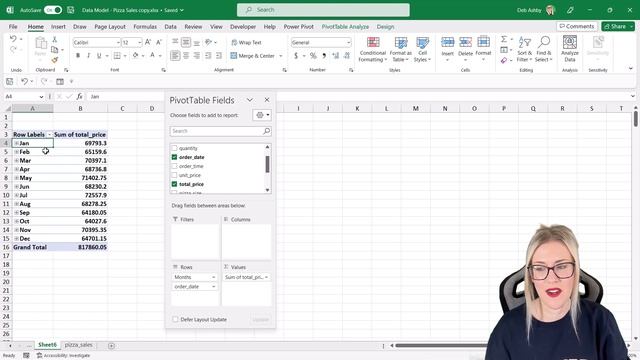Switch to Insert tab

pyautogui.click(x=58, y=27)
